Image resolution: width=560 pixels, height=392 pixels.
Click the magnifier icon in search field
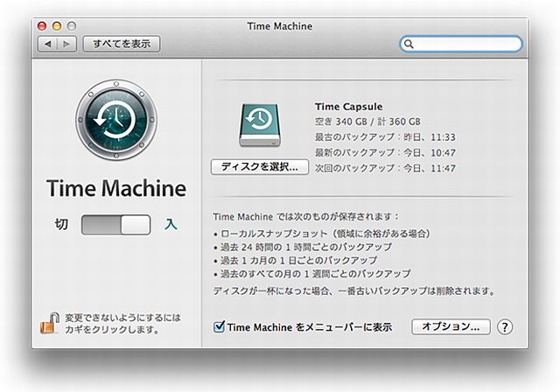pyautogui.click(x=409, y=44)
